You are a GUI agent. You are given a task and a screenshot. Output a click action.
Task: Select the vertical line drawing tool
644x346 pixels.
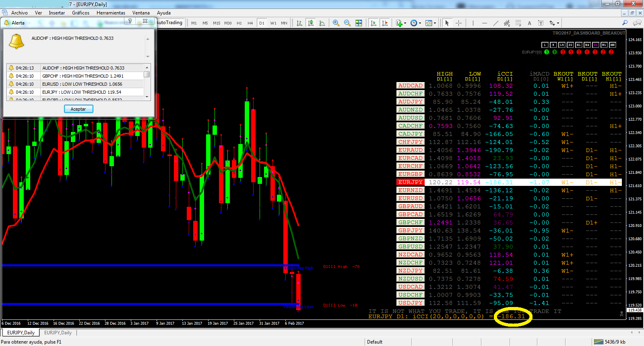pos(473,23)
